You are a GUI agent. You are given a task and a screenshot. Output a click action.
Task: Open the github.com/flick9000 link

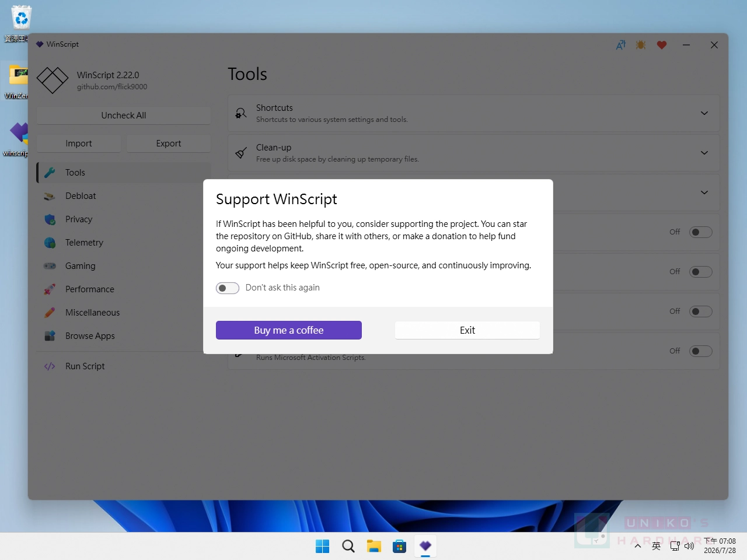click(x=112, y=87)
